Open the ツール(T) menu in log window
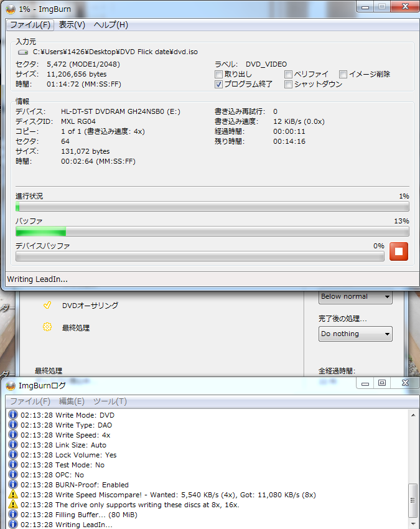 (110, 401)
